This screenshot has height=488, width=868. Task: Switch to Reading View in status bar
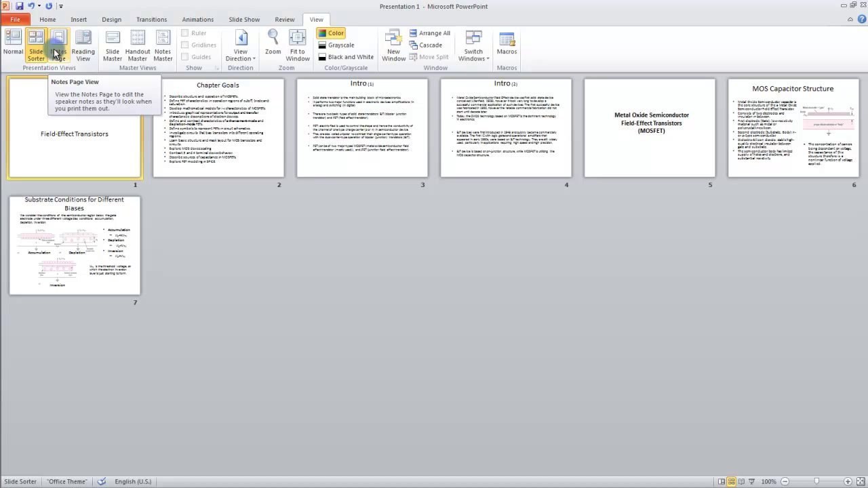(x=743, y=481)
